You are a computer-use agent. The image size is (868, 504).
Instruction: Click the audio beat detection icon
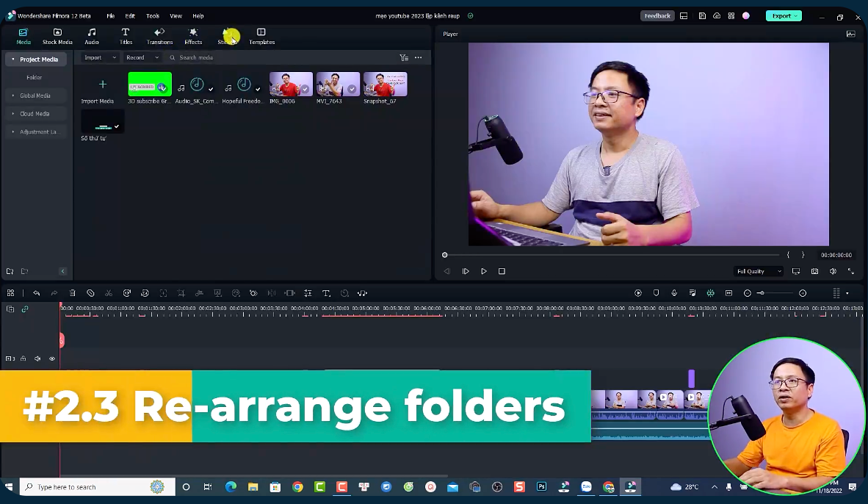362,293
